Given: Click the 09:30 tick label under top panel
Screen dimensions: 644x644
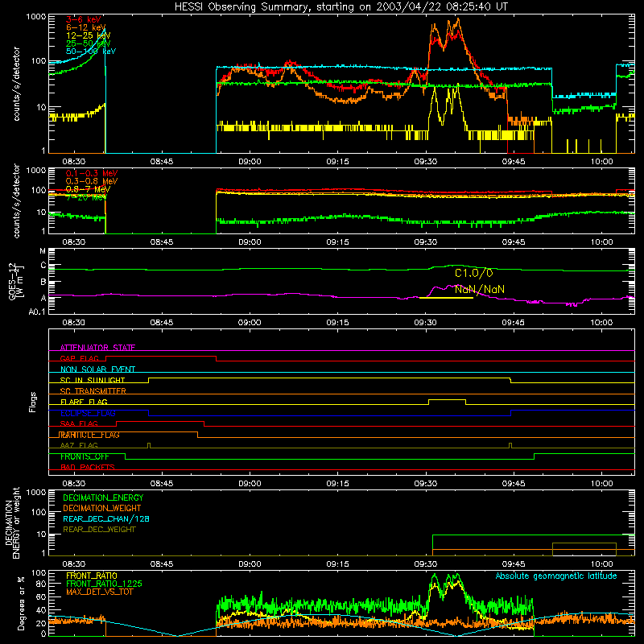Looking at the screenshot, I should pyautogui.click(x=426, y=162).
